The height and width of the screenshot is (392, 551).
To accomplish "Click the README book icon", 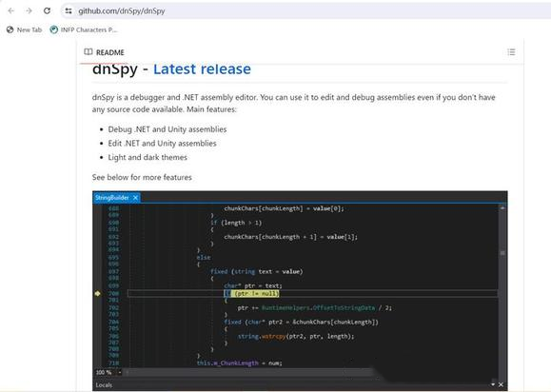I will (89, 52).
